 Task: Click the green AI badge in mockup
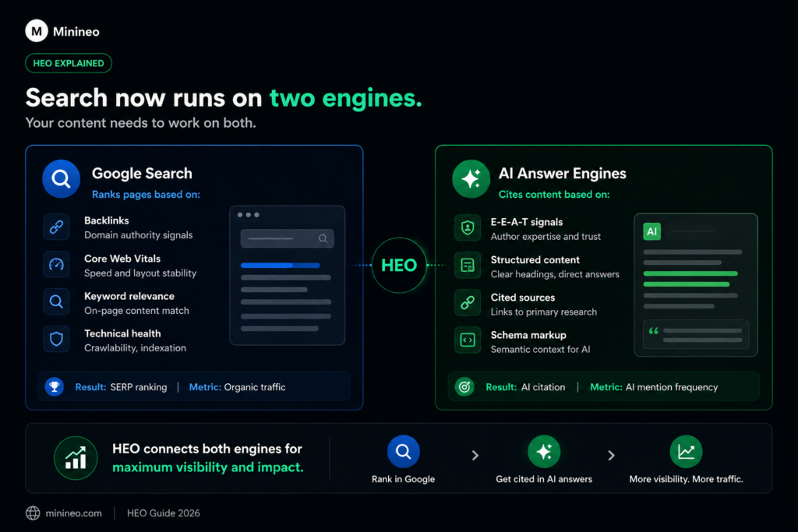[x=651, y=231]
